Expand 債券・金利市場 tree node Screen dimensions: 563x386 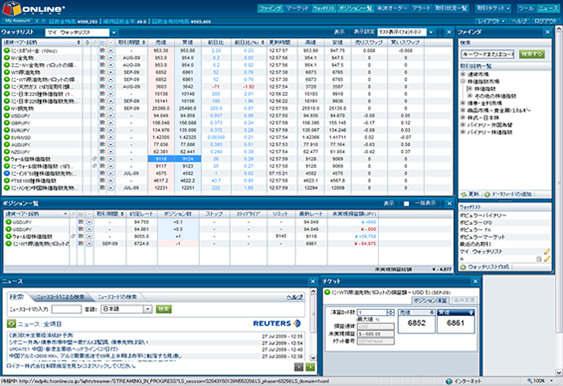tap(464, 103)
